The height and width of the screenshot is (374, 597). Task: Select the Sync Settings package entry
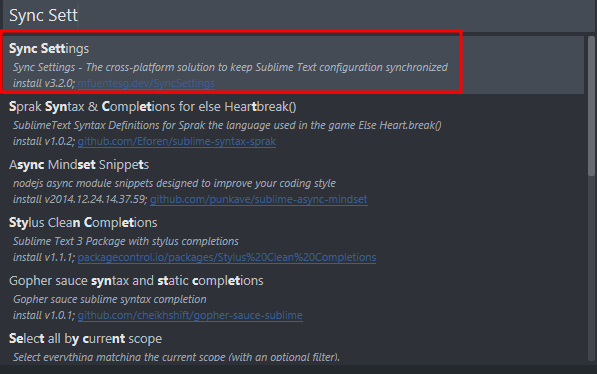point(293,65)
